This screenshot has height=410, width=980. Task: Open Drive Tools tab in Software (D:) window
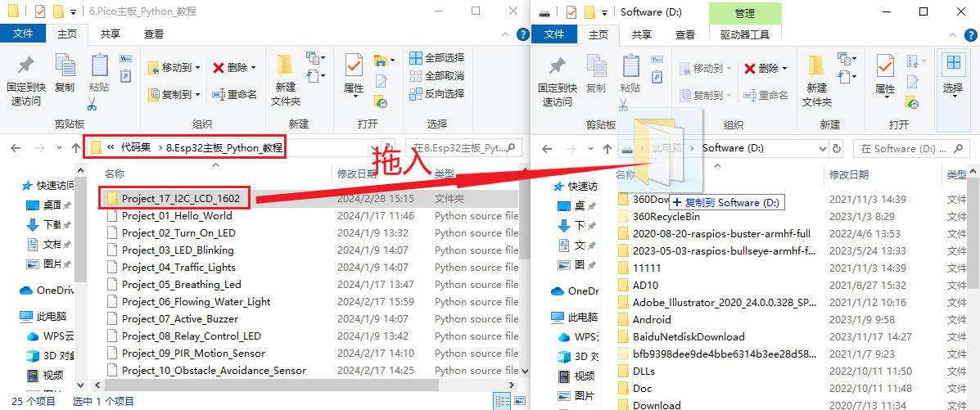pos(745,34)
